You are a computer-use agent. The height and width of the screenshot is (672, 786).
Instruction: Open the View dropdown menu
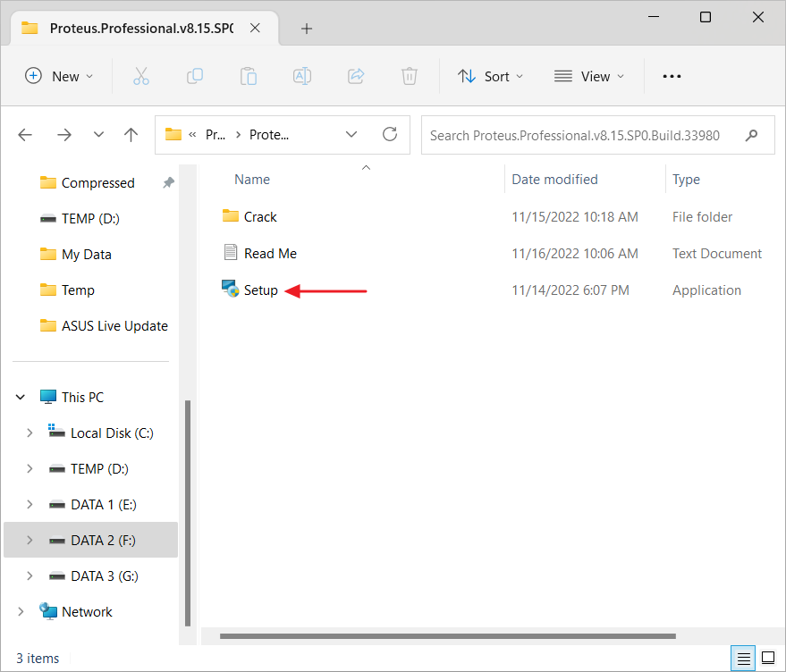pos(589,76)
